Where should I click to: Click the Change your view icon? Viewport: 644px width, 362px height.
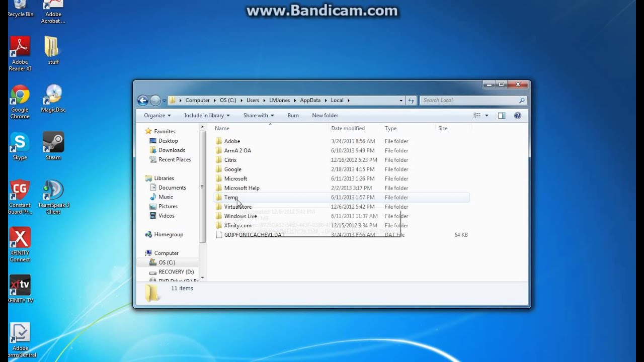[477, 115]
